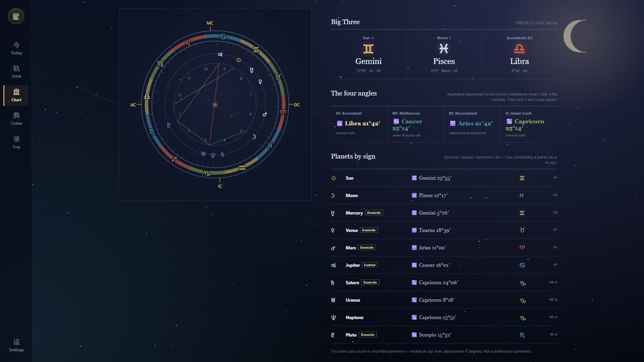Click the Virgo sign on zodiac ring
The image size is (644, 362).
coord(160,64)
